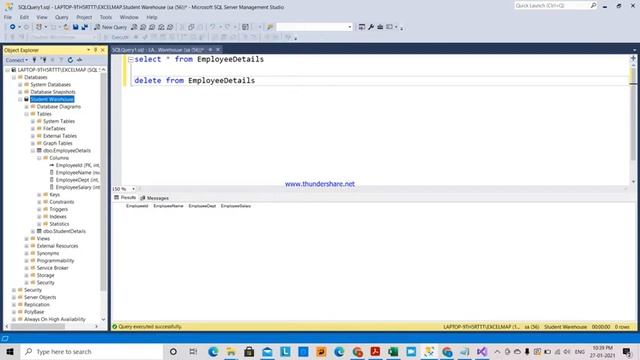Viewport: 640px width, 360px height.
Task: Open the toolbar search combo box
Action: 314,27
